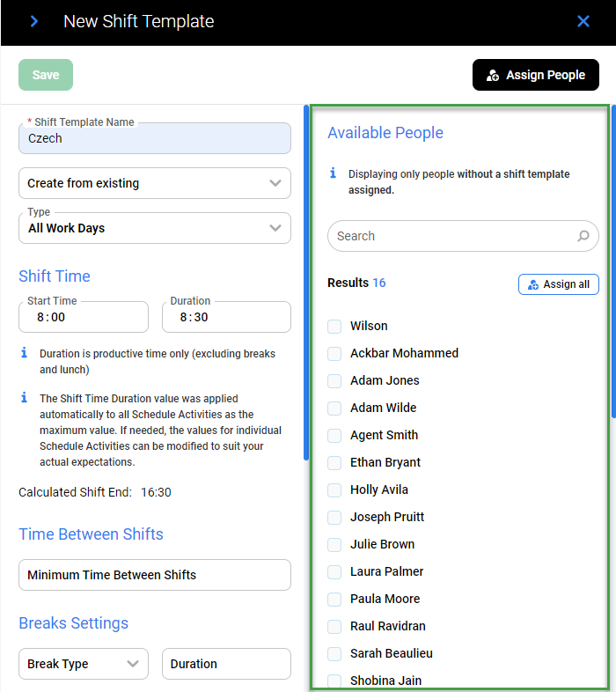Tick the checkbox next to Laura Palmer
Image resolution: width=616 pixels, height=692 pixels.
(334, 572)
